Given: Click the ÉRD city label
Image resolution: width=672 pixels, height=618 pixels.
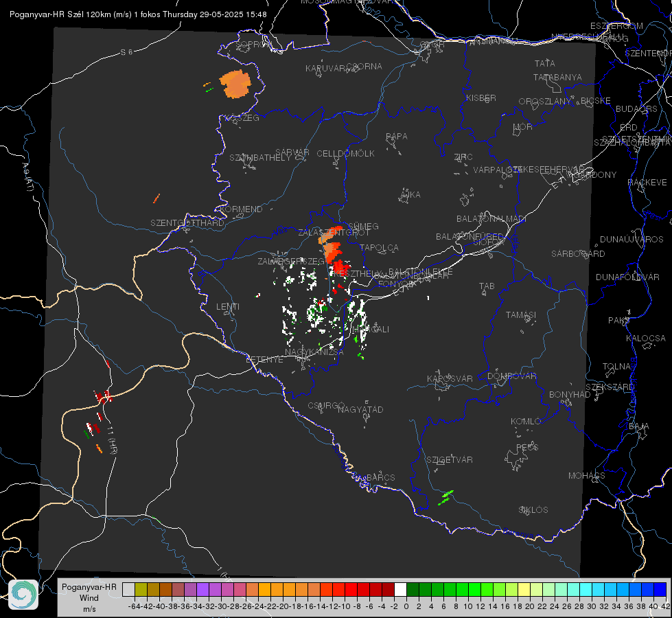Looking at the screenshot, I should pyautogui.click(x=628, y=128).
